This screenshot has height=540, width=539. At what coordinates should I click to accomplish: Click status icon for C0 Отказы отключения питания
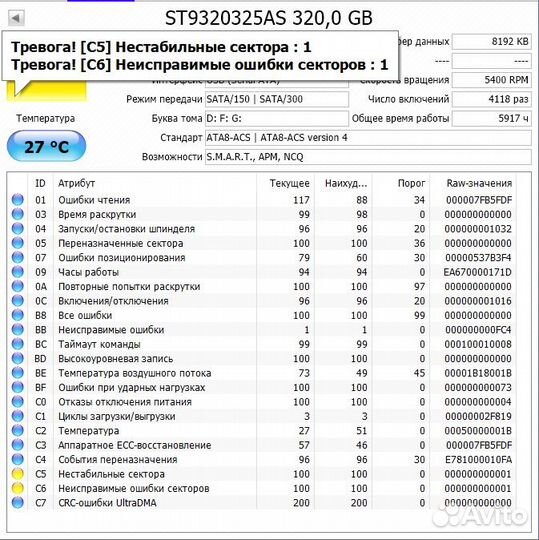coord(18,402)
